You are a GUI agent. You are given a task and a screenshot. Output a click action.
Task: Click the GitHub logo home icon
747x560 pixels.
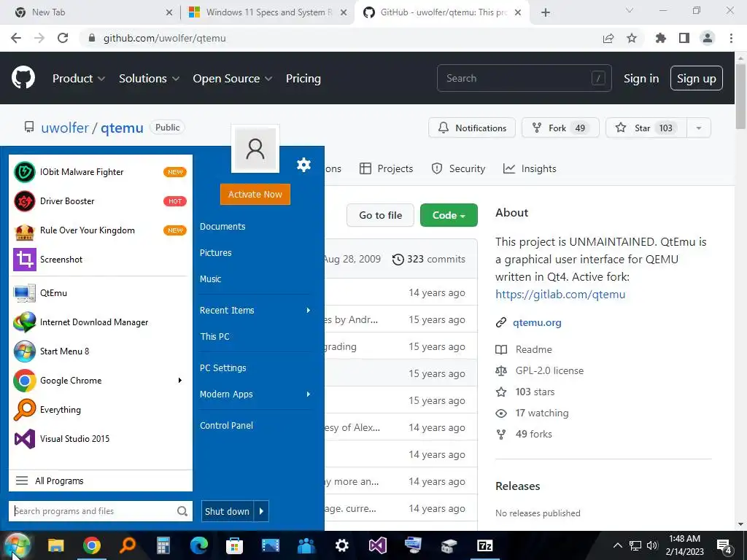[23, 78]
